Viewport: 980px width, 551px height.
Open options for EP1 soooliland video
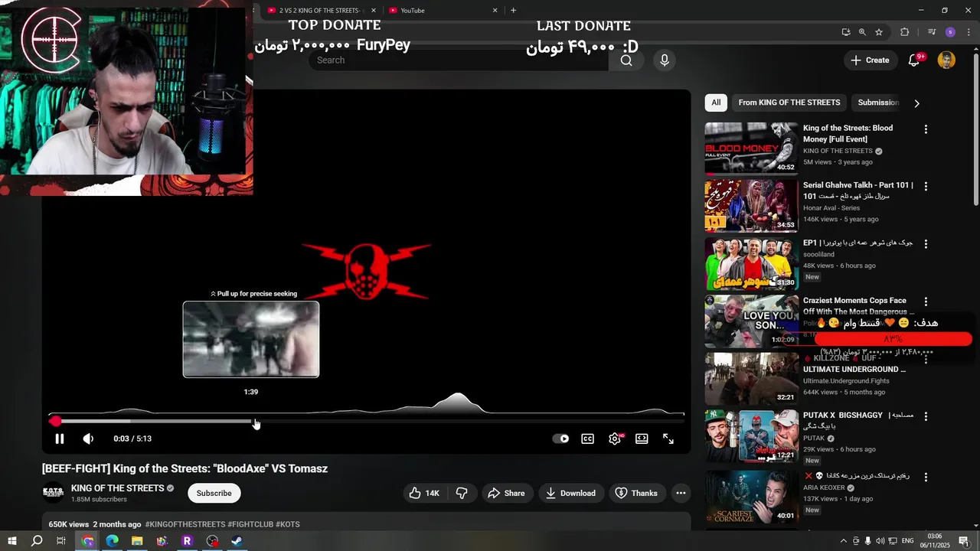(x=926, y=244)
